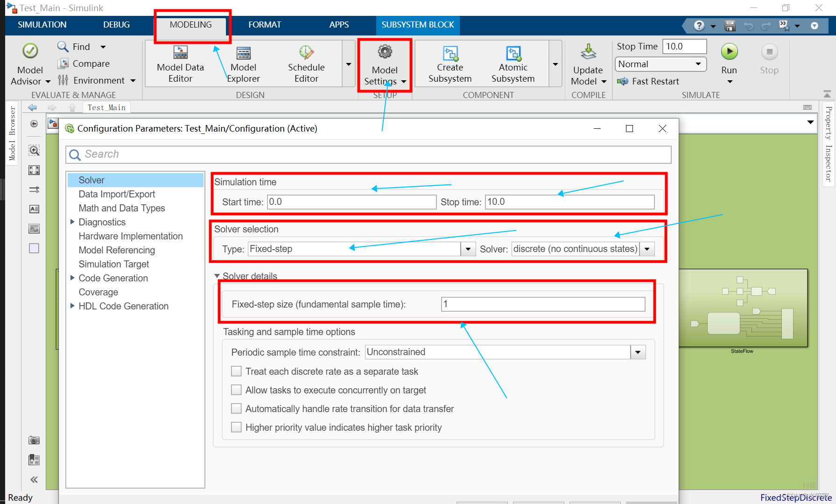Switch to the Format ribbon tab

[265, 25]
